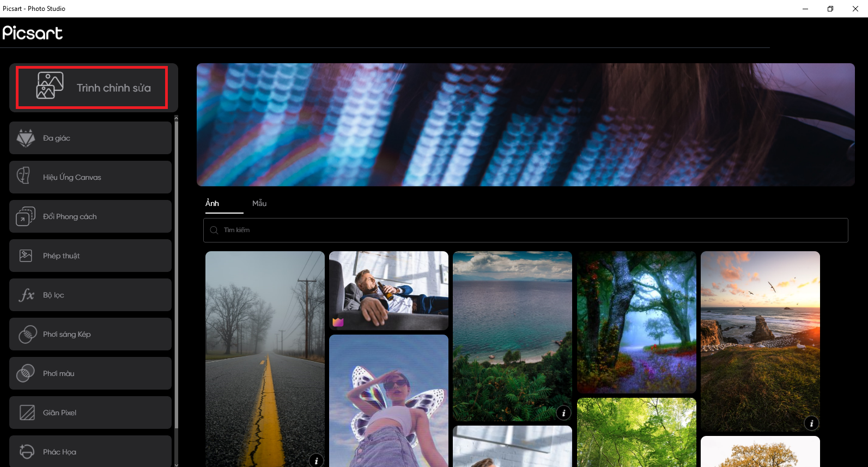Image resolution: width=868 pixels, height=467 pixels.
Task: Select the sunset cliff seagulls photo
Action: (x=760, y=341)
